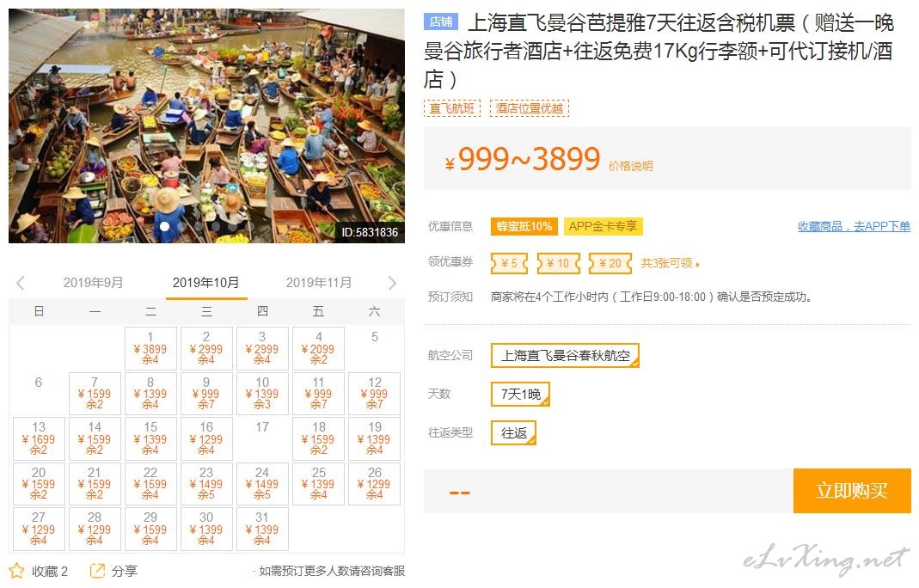This screenshot has width=919, height=588.
Task: Select the 7天1晚 duration option
Action: 520,394
